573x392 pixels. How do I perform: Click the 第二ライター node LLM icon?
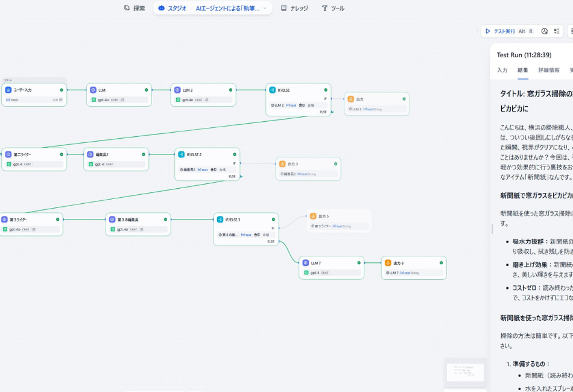pos(8,154)
